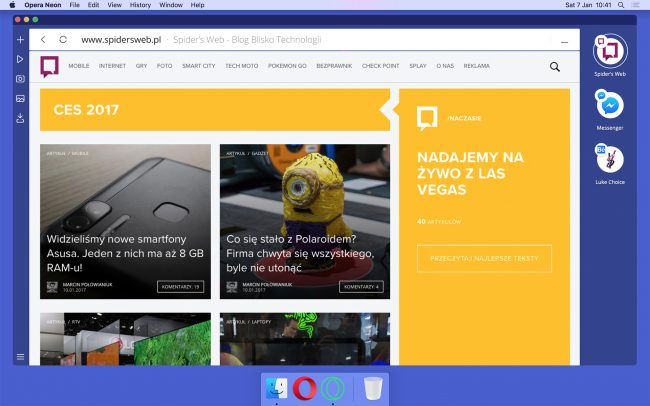Viewport: 650px width, 406px height.
Task: Launch red Opera browser from the Dock
Action: pos(305,389)
